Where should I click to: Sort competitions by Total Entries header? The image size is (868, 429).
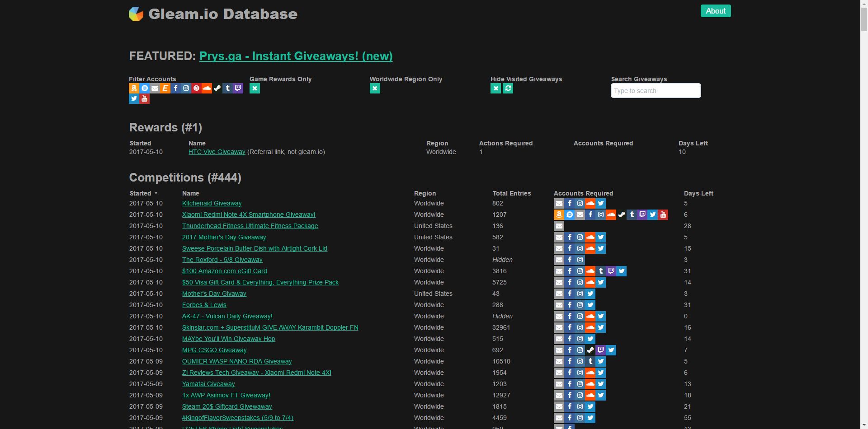tap(512, 193)
